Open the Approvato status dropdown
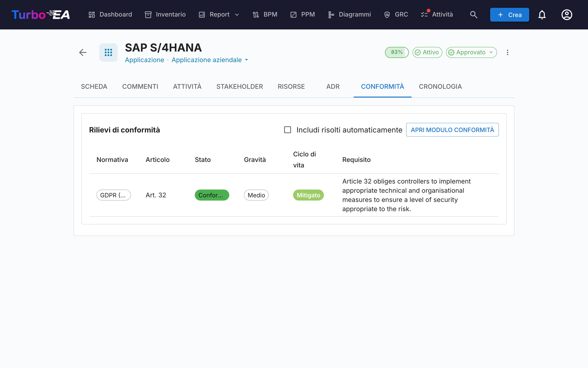588x368 pixels. (471, 52)
